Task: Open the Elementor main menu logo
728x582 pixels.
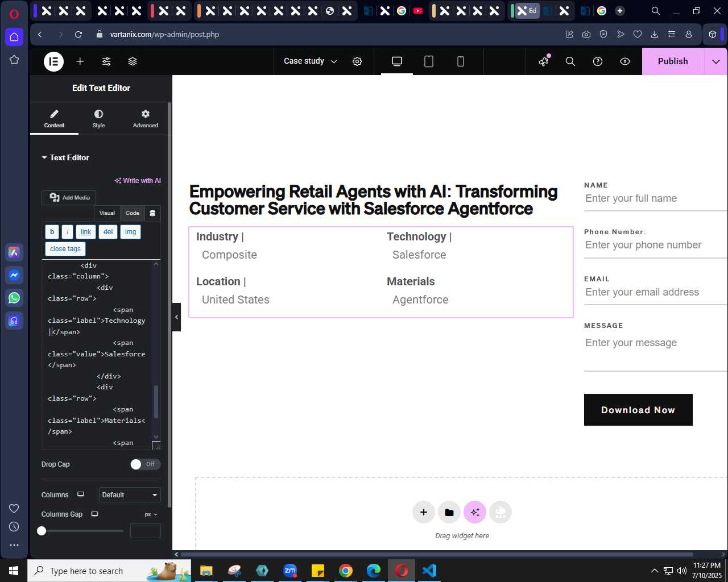Action: 54,61
